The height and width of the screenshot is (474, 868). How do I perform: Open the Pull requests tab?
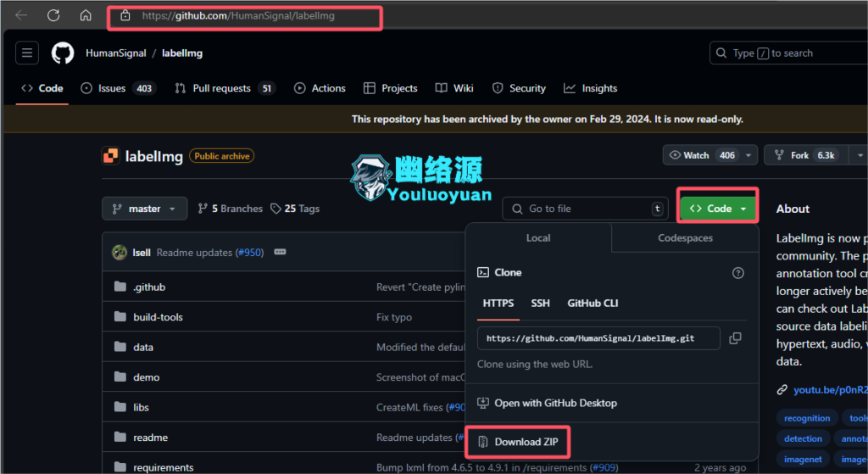pos(225,88)
